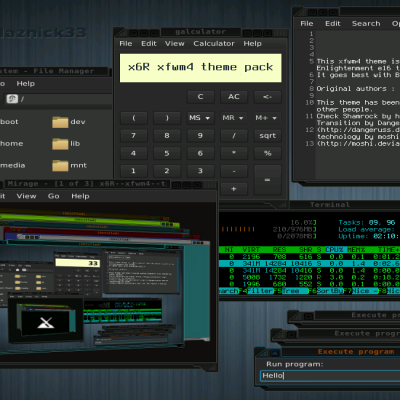Open the Help menu in File Manager
The width and height of the screenshot is (400, 400).
[26, 84]
